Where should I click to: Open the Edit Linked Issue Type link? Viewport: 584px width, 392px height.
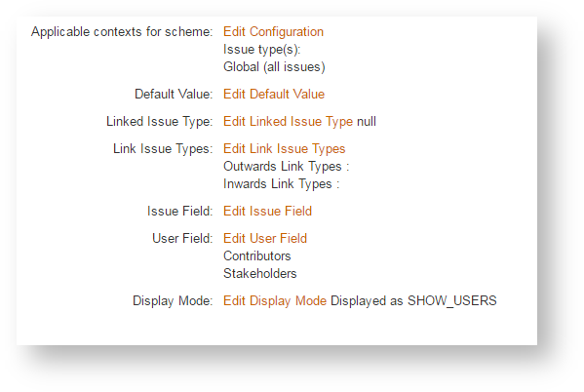point(288,122)
